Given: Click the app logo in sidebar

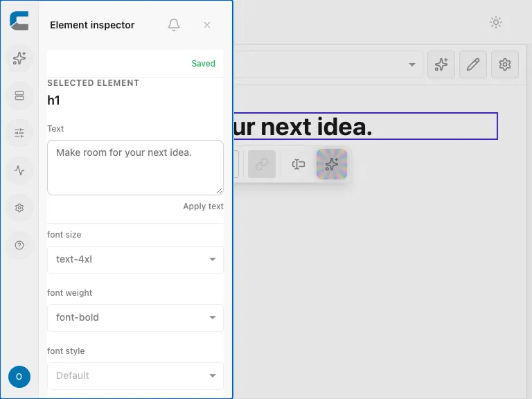Looking at the screenshot, I should tap(19, 21).
